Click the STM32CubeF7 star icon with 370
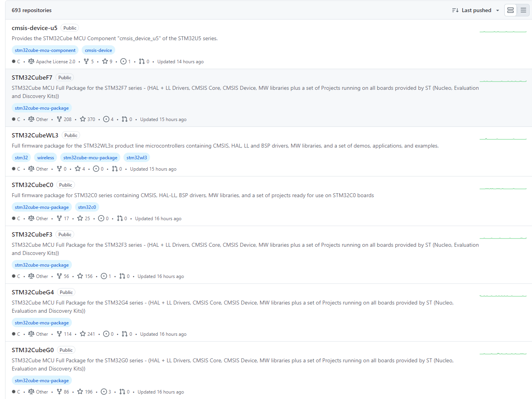The image size is (532, 399). point(83,119)
